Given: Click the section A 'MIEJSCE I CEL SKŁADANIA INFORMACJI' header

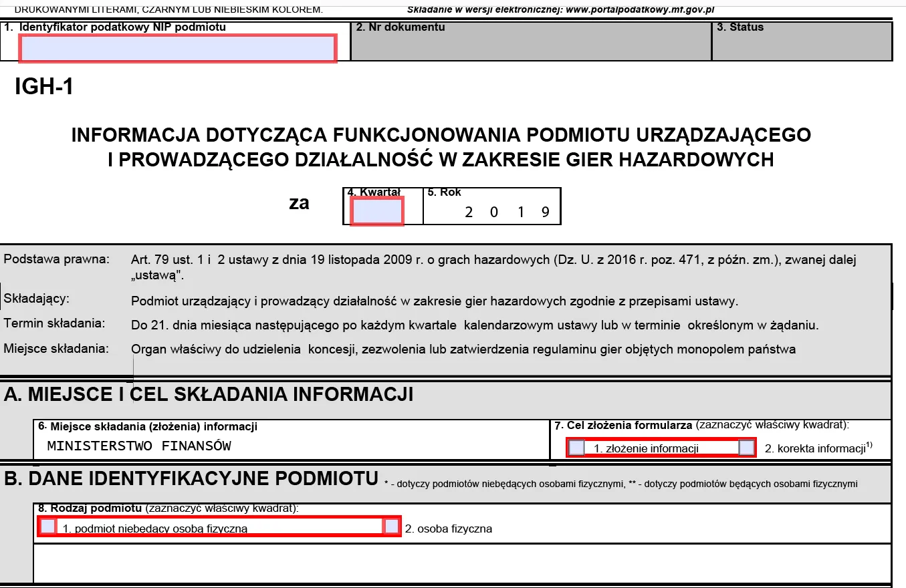Looking at the screenshot, I should point(209,394).
